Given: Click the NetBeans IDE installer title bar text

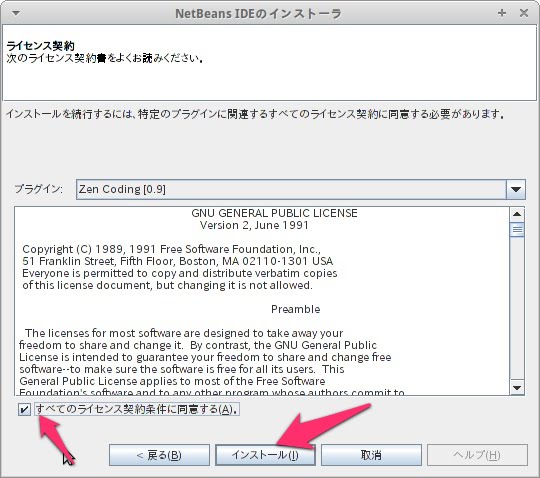Looking at the screenshot, I should point(258,14).
